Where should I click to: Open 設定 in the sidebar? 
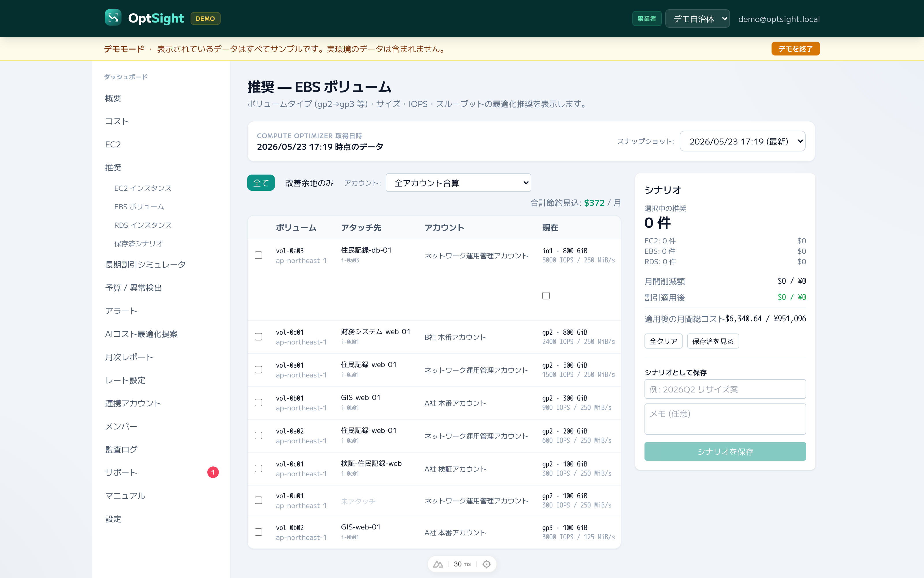[x=113, y=519]
